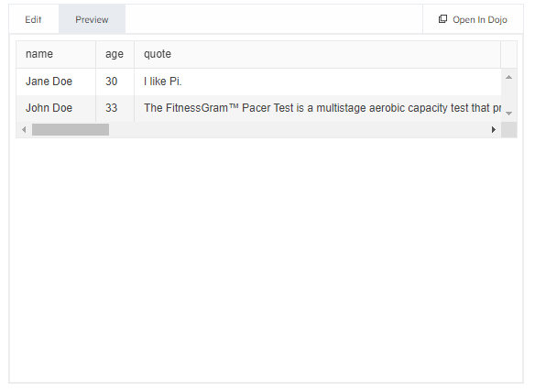The width and height of the screenshot is (535, 392).
Task: Click the quote column header
Action: (x=317, y=54)
